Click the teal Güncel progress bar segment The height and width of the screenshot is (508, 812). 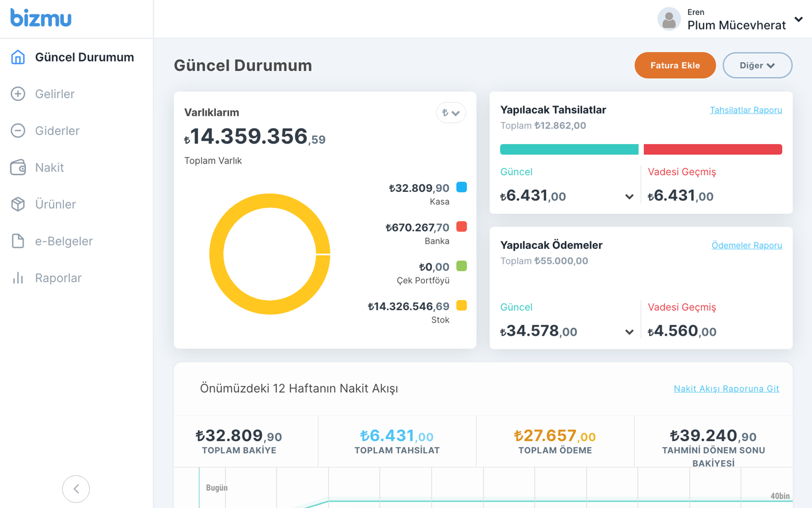tap(569, 149)
